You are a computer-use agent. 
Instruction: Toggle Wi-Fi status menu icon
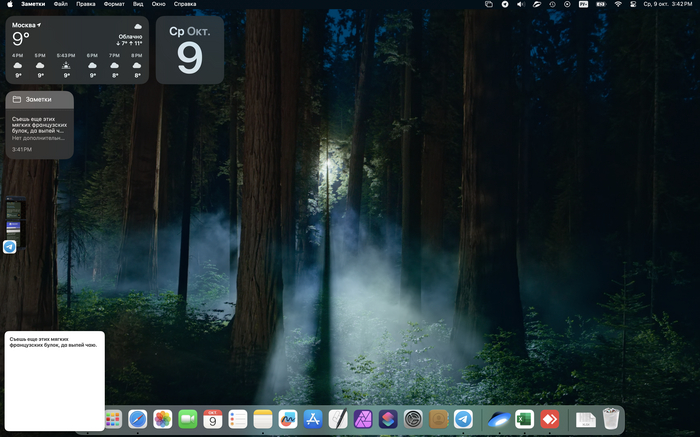(618, 4)
